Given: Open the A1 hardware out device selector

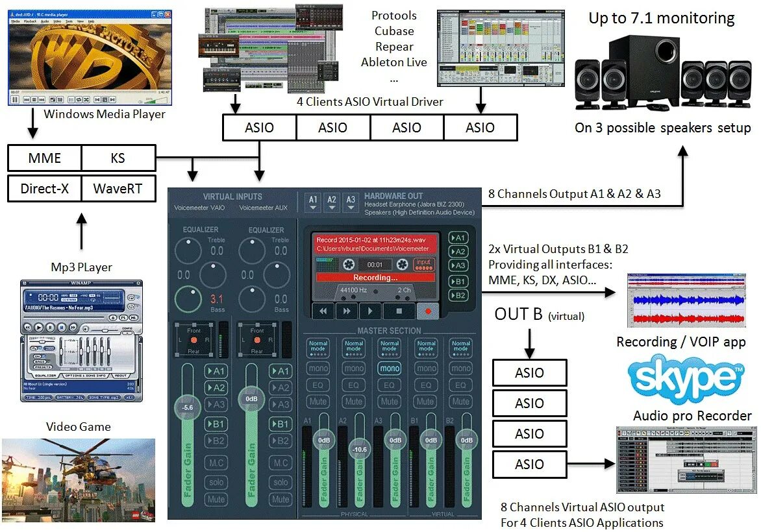Looking at the screenshot, I should click(313, 202).
